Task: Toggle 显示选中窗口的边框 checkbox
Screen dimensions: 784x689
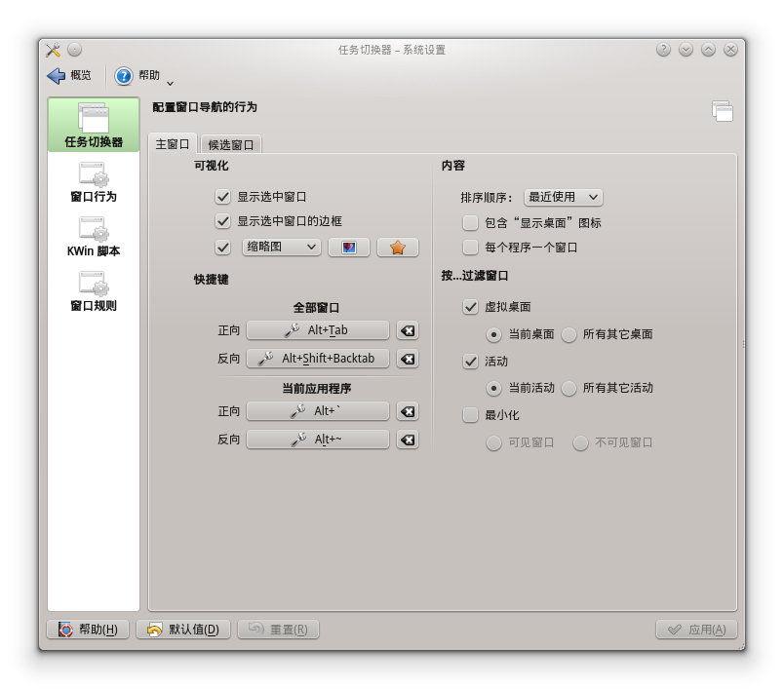Action: [222, 221]
